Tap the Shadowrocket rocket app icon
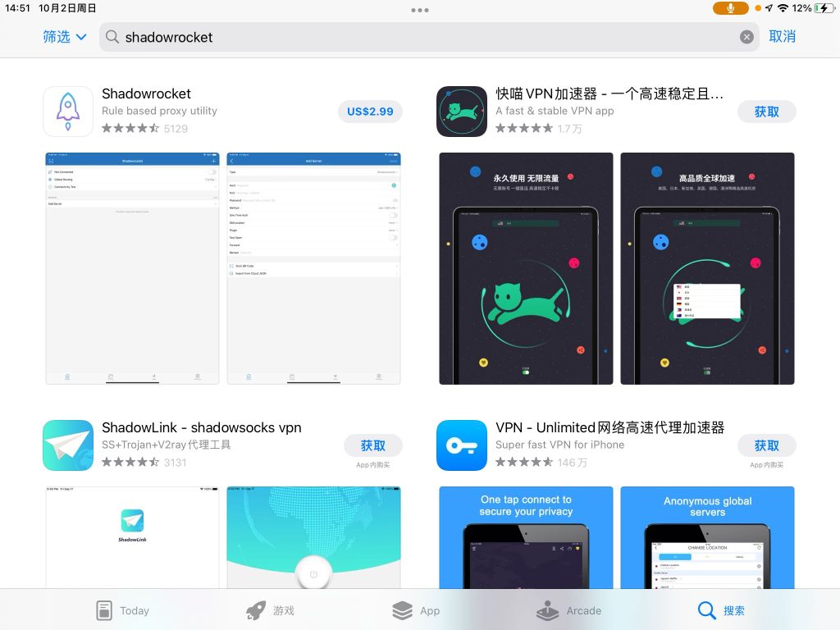The image size is (840, 630). [x=67, y=112]
